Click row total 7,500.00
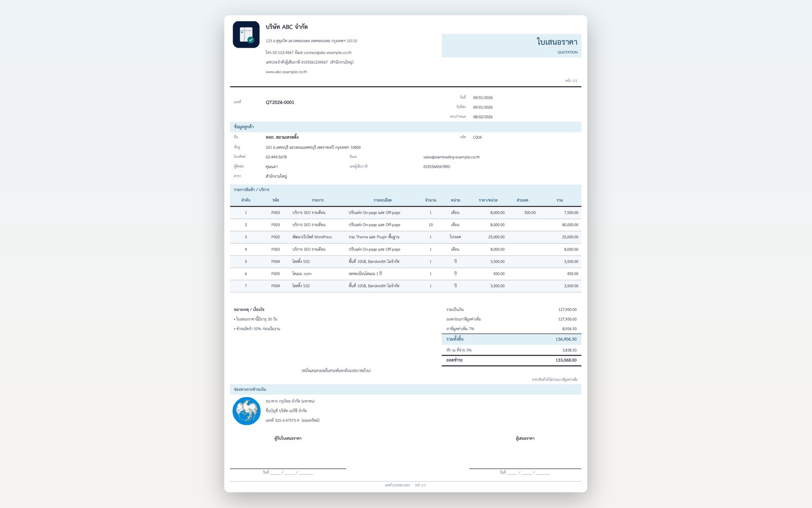 571,213
